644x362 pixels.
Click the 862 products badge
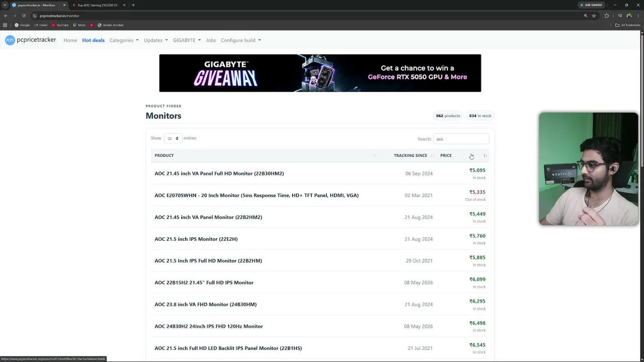point(448,116)
